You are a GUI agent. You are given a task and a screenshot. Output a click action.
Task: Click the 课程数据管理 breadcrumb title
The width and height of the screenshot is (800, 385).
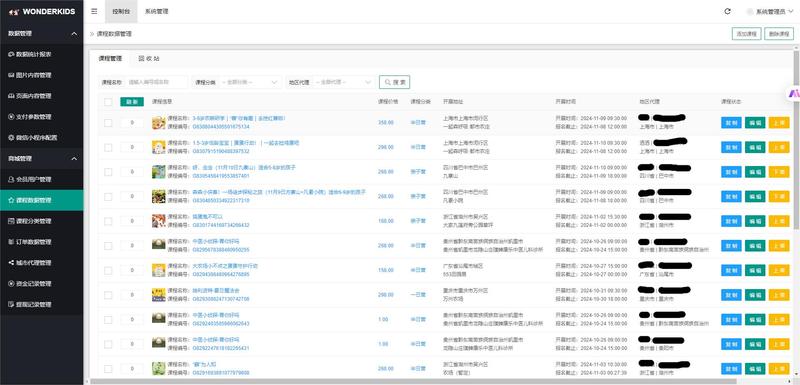click(114, 34)
